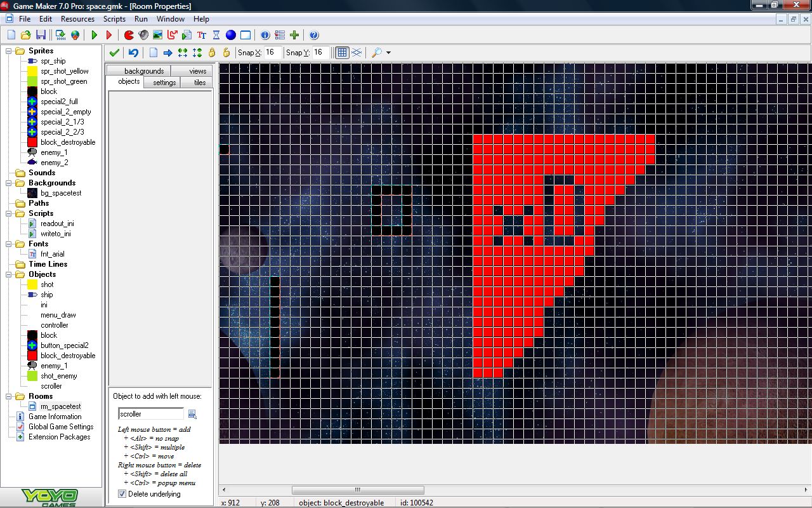Screen dimensions: 812x508
Task: Collapse the Sprites folder in resource tree
Action: (x=10, y=51)
